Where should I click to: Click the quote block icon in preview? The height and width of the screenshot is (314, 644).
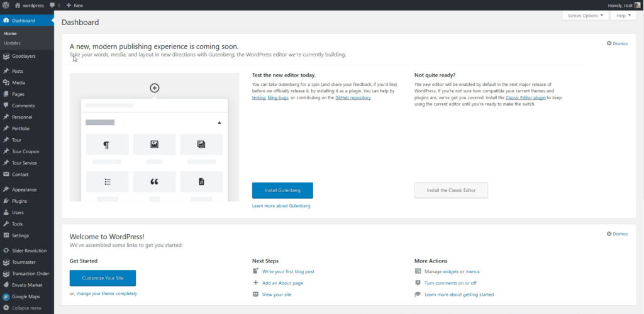pyautogui.click(x=154, y=181)
